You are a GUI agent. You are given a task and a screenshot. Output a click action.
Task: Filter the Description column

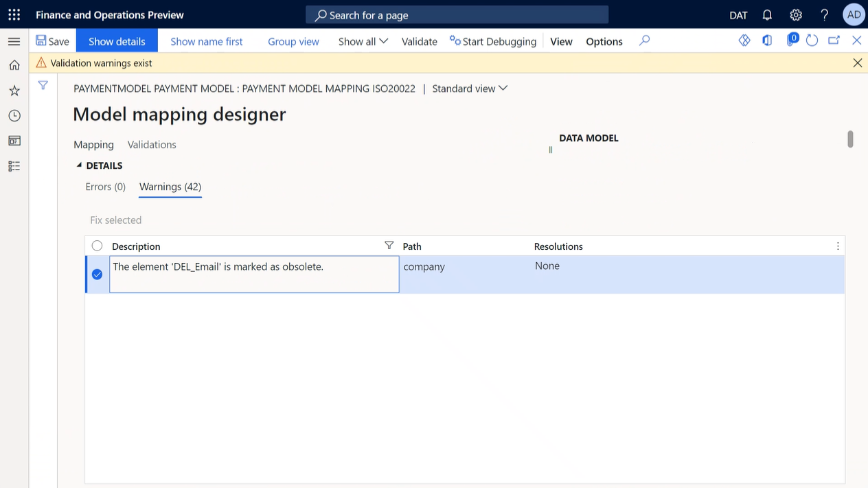pos(389,245)
